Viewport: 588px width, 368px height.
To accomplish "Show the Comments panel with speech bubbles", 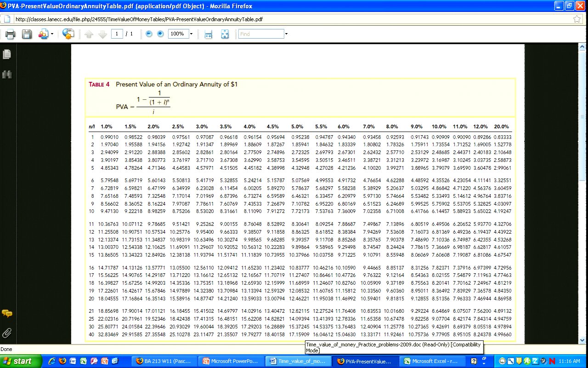I will tap(7, 314).
